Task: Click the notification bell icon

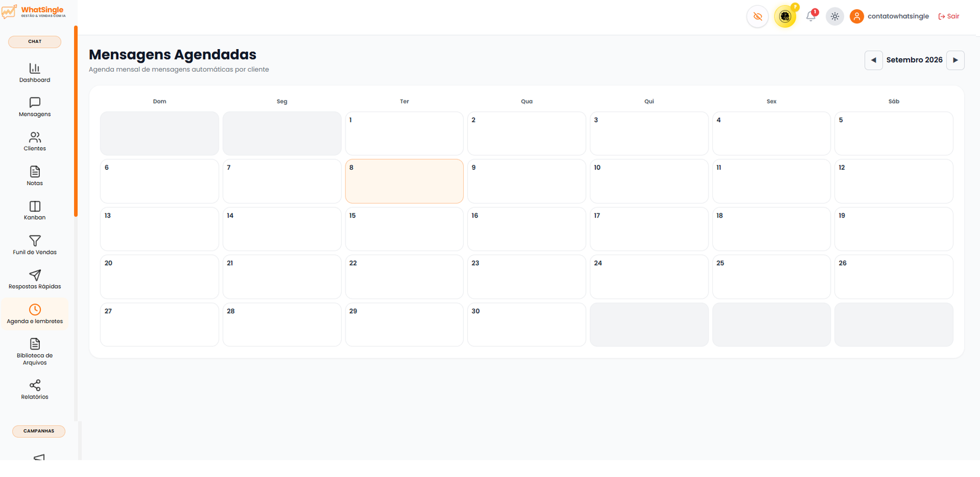Action: pos(811,17)
